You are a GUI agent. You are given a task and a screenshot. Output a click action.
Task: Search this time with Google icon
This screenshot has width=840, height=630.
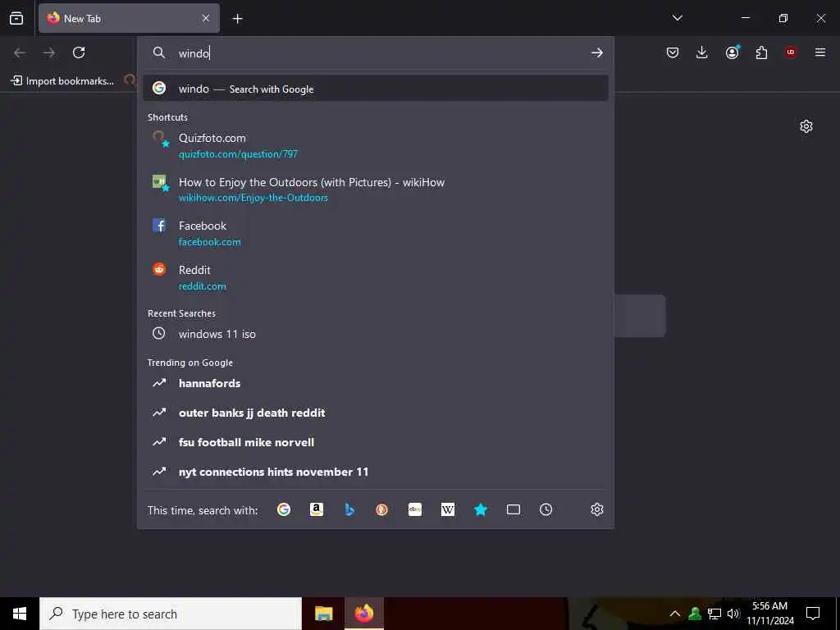(284, 509)
